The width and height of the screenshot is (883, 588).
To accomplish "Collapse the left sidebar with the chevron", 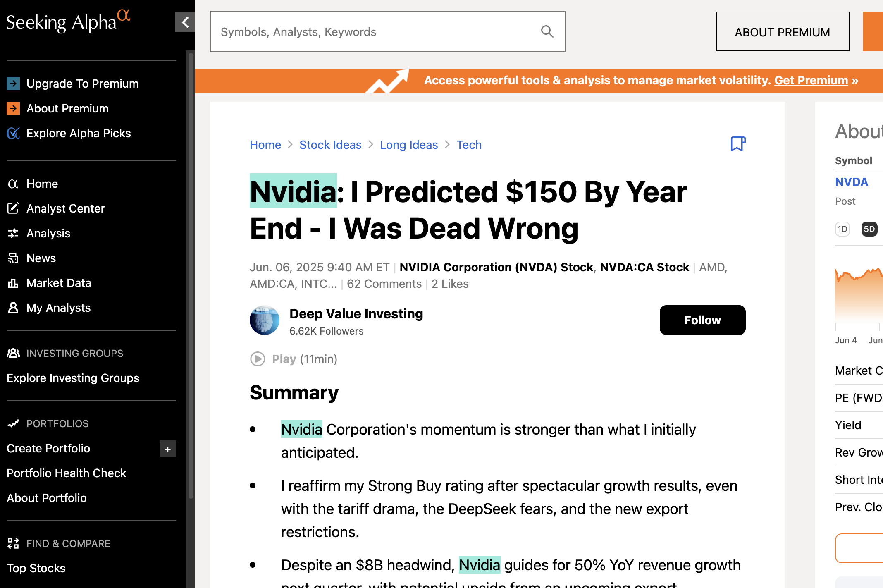I will point(185,22).
